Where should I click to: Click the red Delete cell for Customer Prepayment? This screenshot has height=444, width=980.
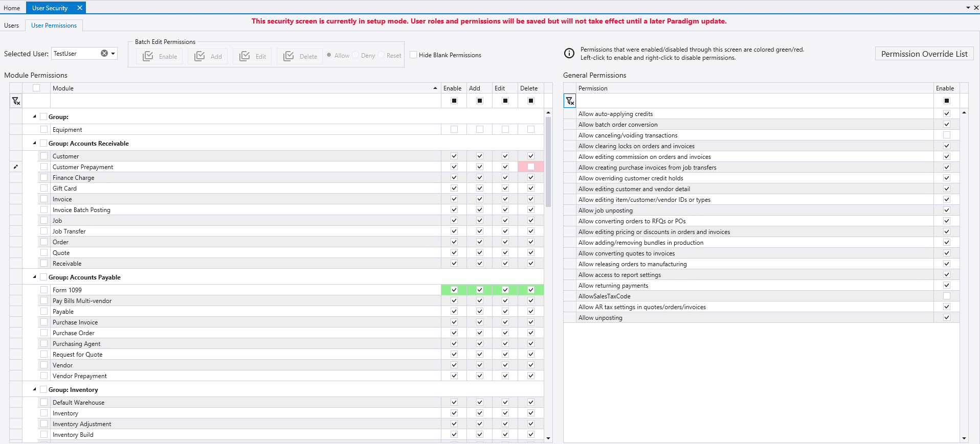pyautogui.click(x=531, y=167)
